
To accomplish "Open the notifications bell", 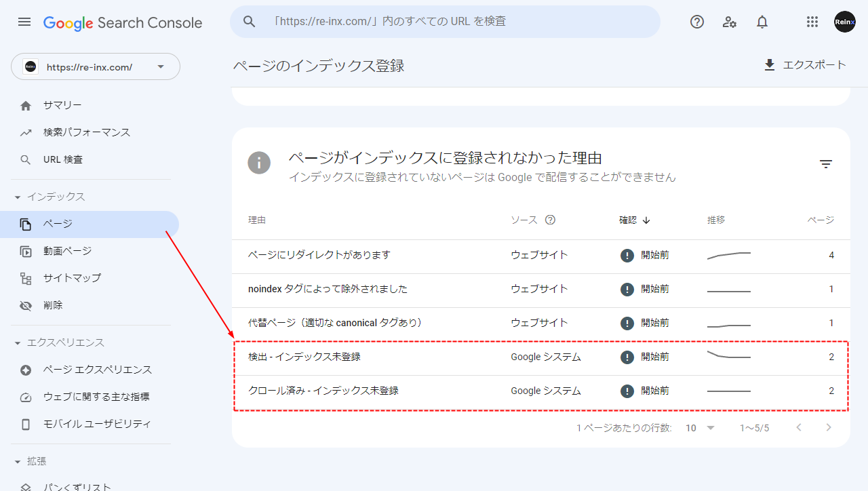I will (762, 22).
